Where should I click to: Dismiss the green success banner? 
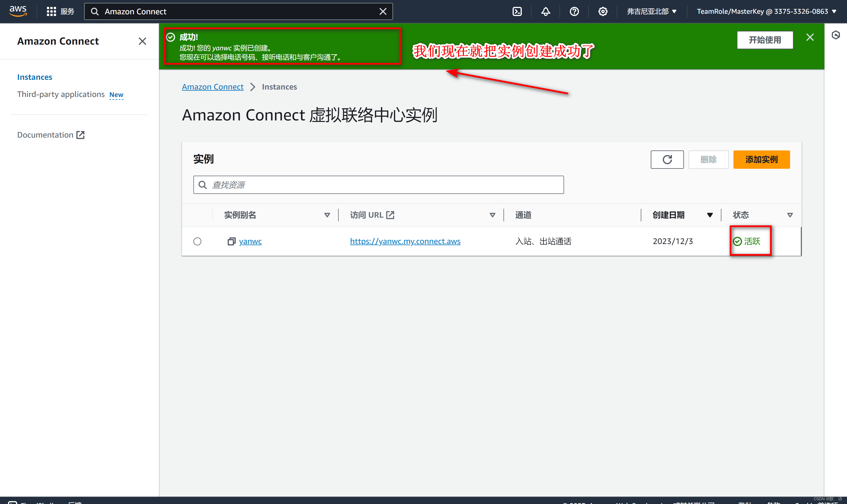coord(810,37)
